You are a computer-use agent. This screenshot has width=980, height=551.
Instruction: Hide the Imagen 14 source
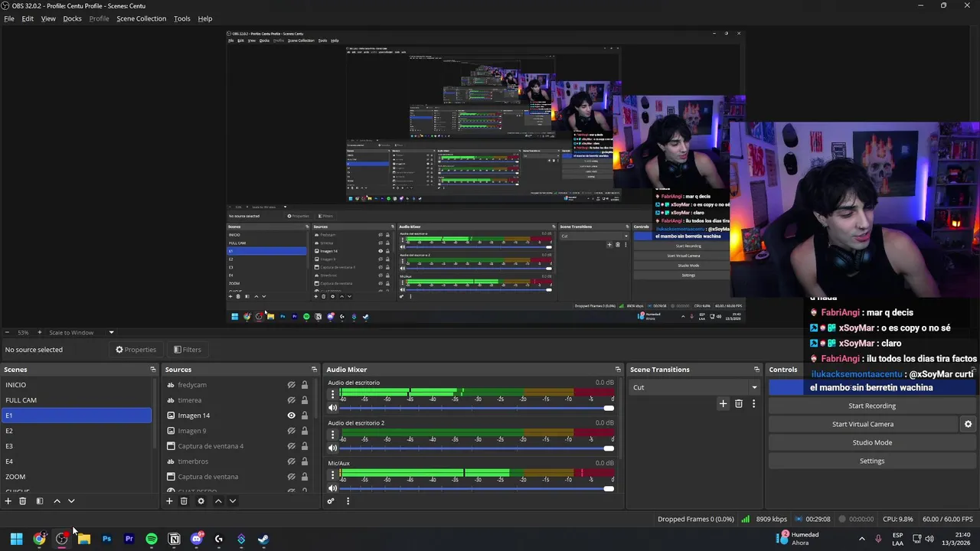[x=291, y=416]
